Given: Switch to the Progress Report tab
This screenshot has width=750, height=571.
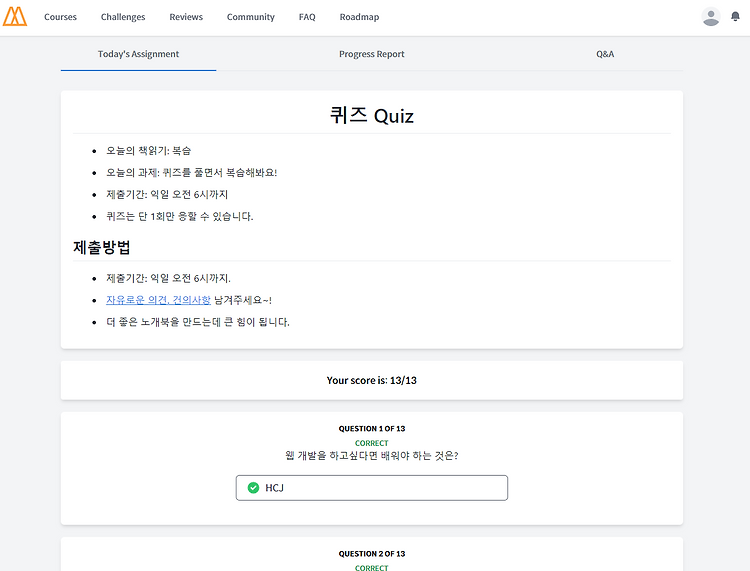Looking at the screenshot, I should [x=372, y=54].
